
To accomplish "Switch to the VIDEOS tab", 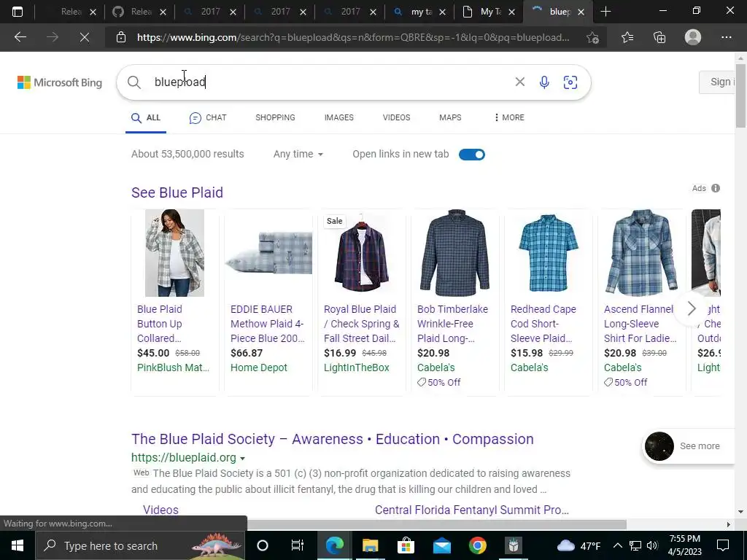I will click(396, 117).
